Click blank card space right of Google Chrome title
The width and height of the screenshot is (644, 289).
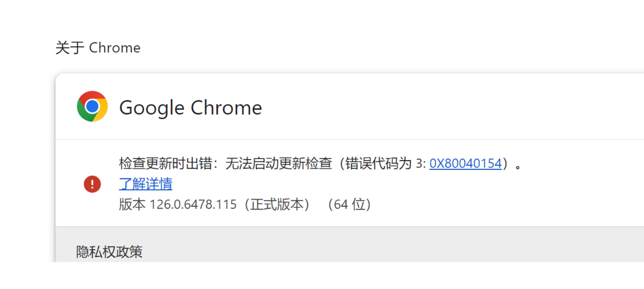pyautogui.click(x=435, y=107)
